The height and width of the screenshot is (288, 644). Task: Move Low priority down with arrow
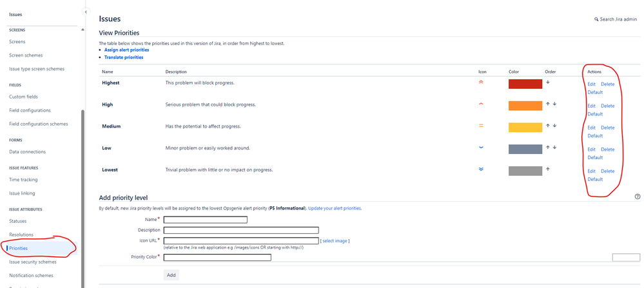[x=554, y=148]
